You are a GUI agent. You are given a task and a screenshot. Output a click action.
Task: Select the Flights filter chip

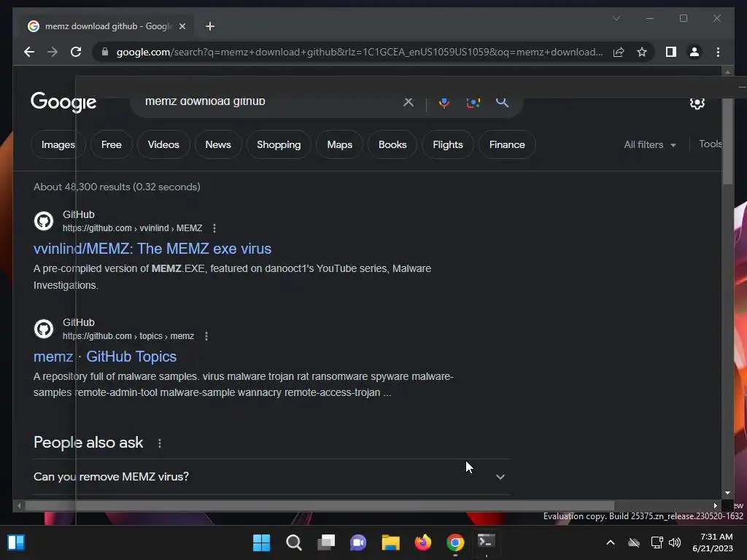coord(447,144)
